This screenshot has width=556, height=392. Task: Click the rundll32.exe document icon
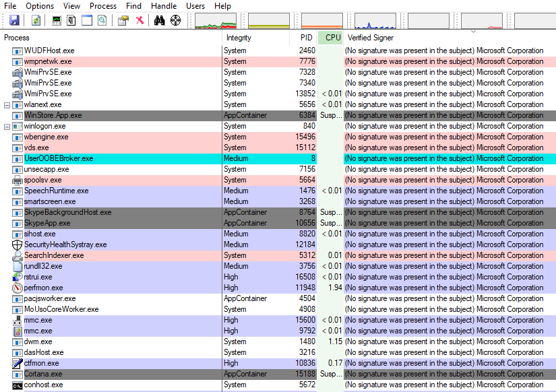(x=18, y=267)
